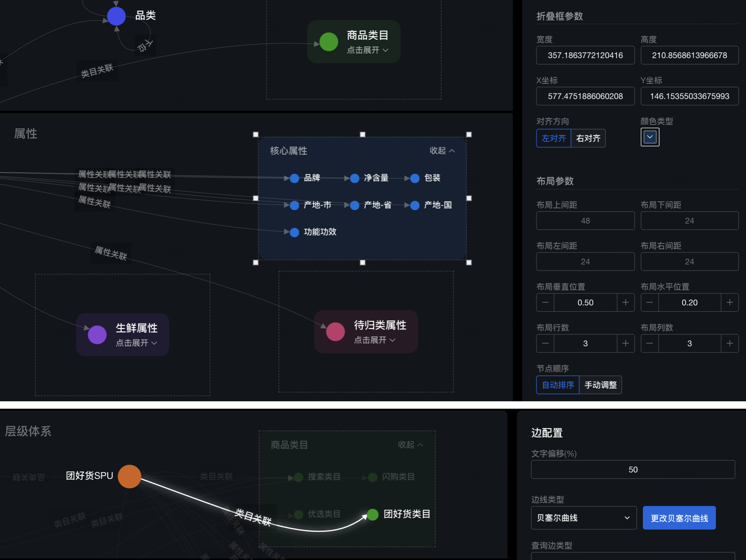Click the 属性 section heading
Image resolution: width=746 pixels, height=560 pixels.
point(26,133)
